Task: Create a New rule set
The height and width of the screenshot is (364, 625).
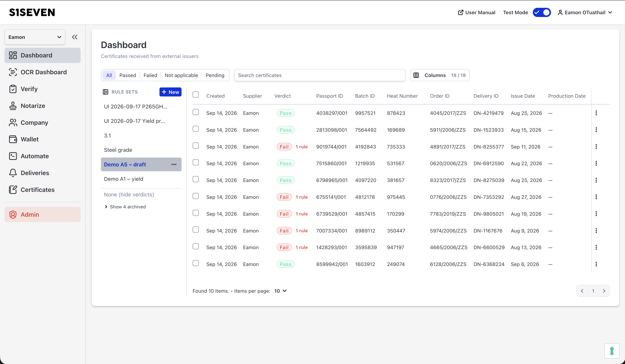Action: (x=170, y=92)
